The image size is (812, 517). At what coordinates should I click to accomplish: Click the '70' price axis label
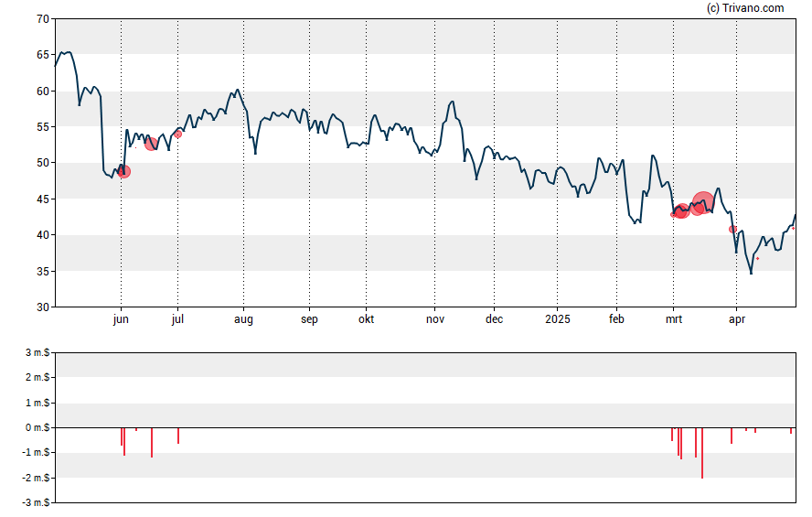[x=43, y=19]
